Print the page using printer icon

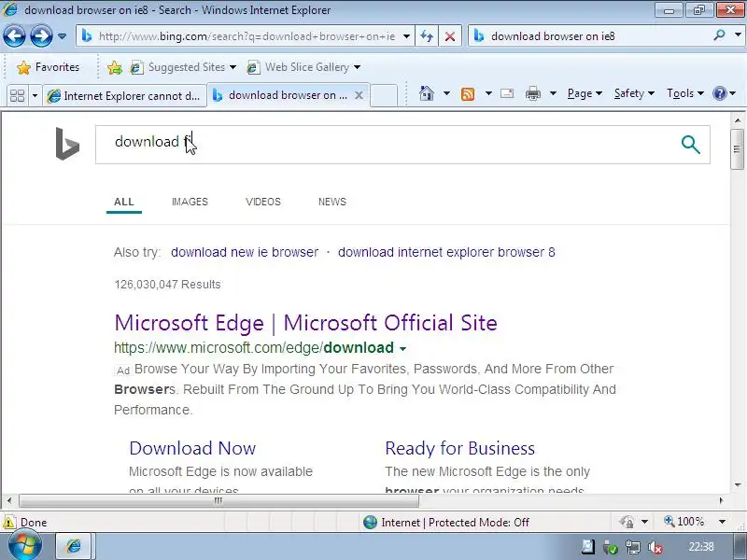532,94
